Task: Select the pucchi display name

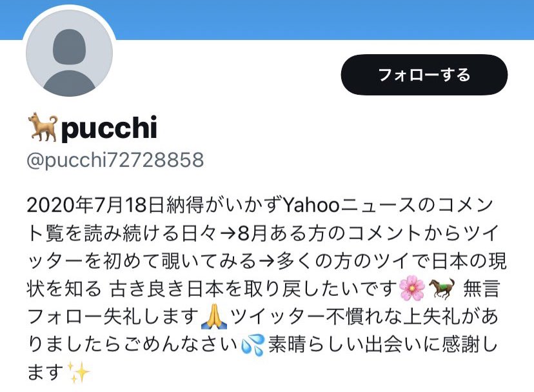Action: [x=109, y=128]
